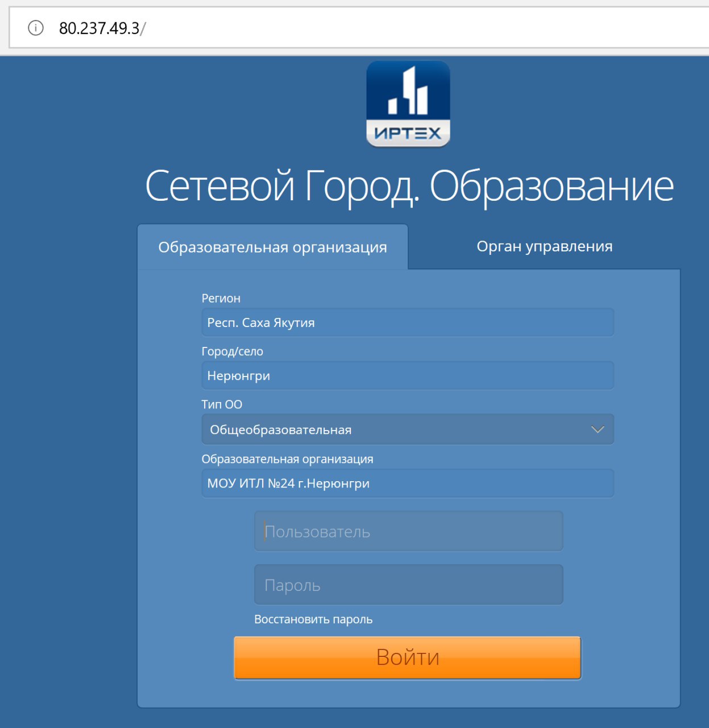Screen dimensions: 709x728
Task: Focus the Пароль input field
Action: point(408,585)
